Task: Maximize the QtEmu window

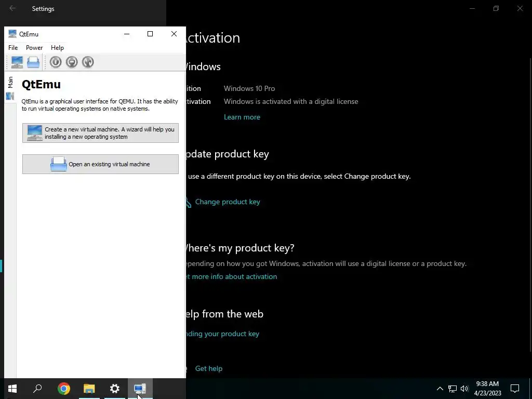Action: [150, 34]
